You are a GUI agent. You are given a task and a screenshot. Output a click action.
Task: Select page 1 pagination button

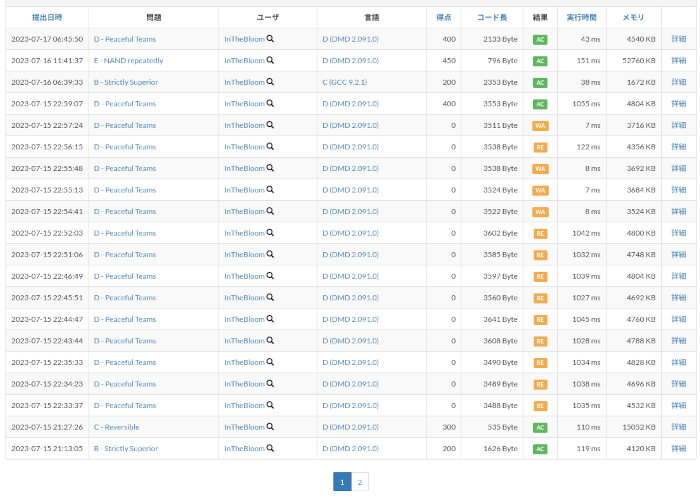[x=342, y=482]
